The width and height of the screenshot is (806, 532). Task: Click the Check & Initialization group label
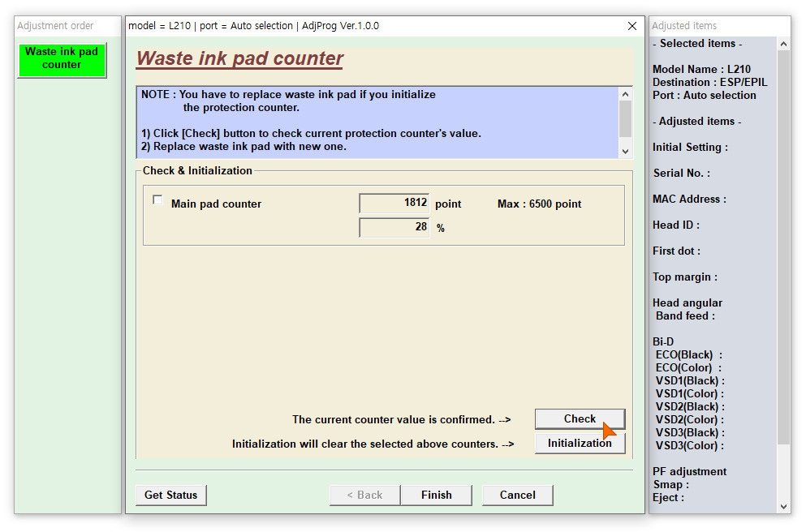197,170
